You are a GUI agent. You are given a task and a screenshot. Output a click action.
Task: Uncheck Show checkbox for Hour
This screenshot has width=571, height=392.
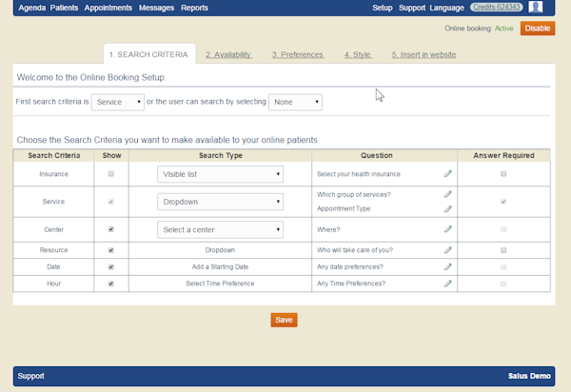pos(111,284)
